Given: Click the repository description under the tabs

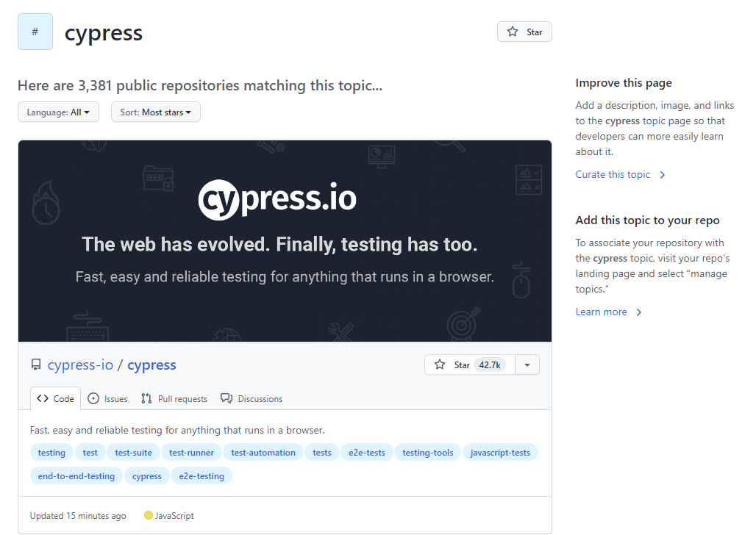Looking at the screenshot, I should pos(177,430).
